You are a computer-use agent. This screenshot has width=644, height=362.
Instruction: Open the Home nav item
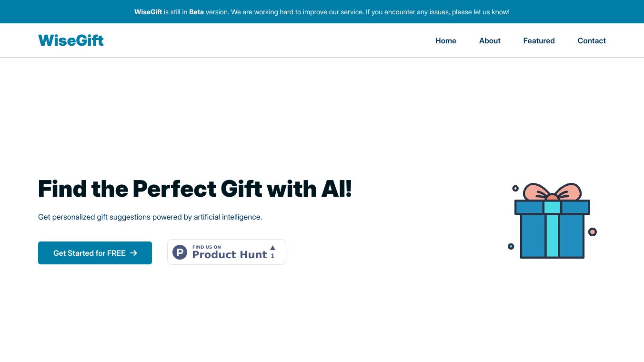(x=446, y=40)
